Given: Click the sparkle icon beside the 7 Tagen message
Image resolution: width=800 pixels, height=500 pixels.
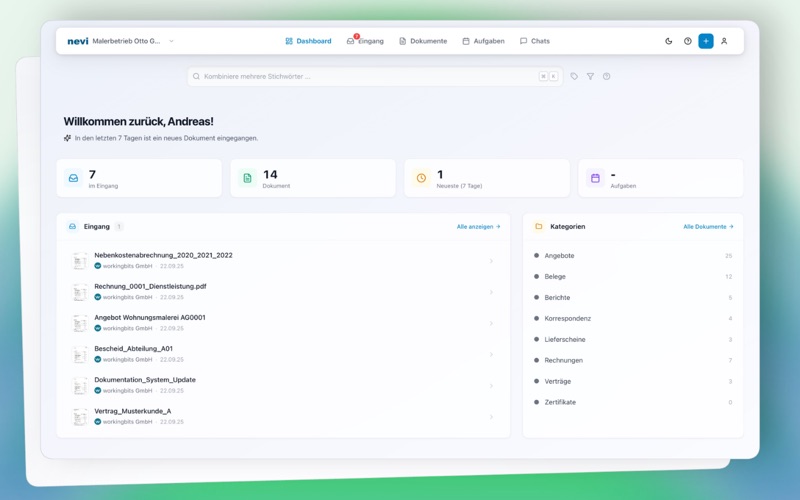Looking at the screenshot, I should coord(67,138).
